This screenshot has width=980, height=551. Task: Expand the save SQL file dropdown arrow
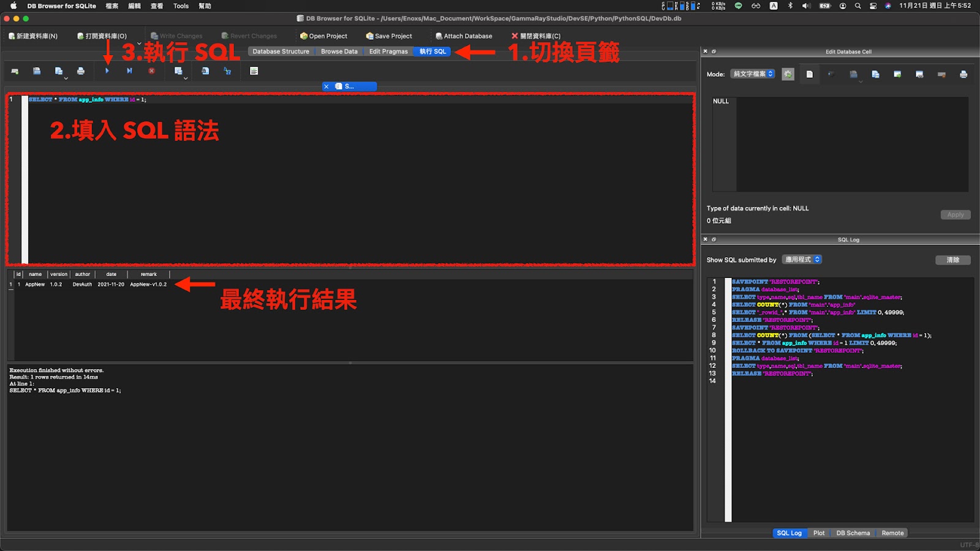(x=66, y=78)
